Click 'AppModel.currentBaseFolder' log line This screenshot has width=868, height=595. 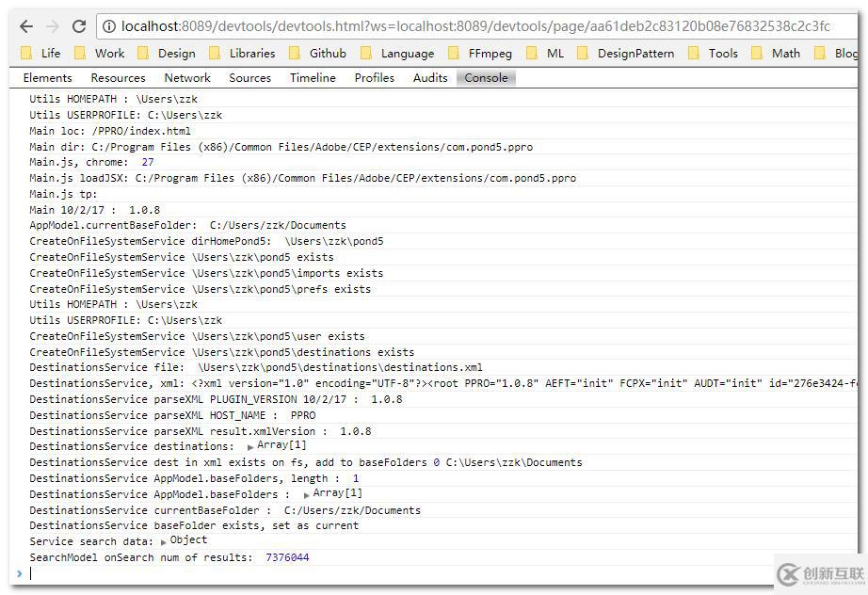tap(187, 225)
